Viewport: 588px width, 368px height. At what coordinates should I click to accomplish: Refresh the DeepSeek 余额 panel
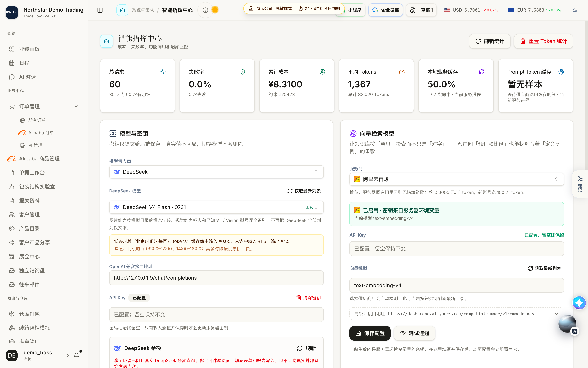tap(306, 348)
